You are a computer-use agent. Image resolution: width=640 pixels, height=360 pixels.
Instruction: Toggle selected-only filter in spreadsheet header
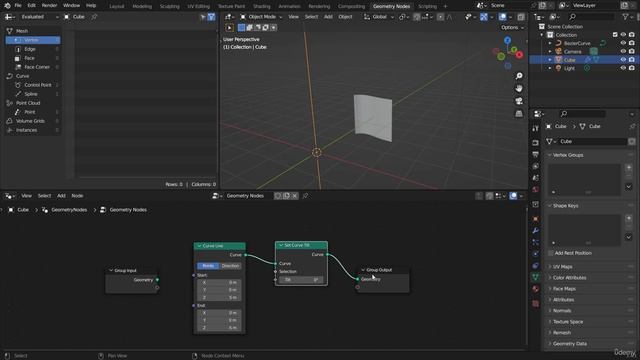click(x=203, y=17)
